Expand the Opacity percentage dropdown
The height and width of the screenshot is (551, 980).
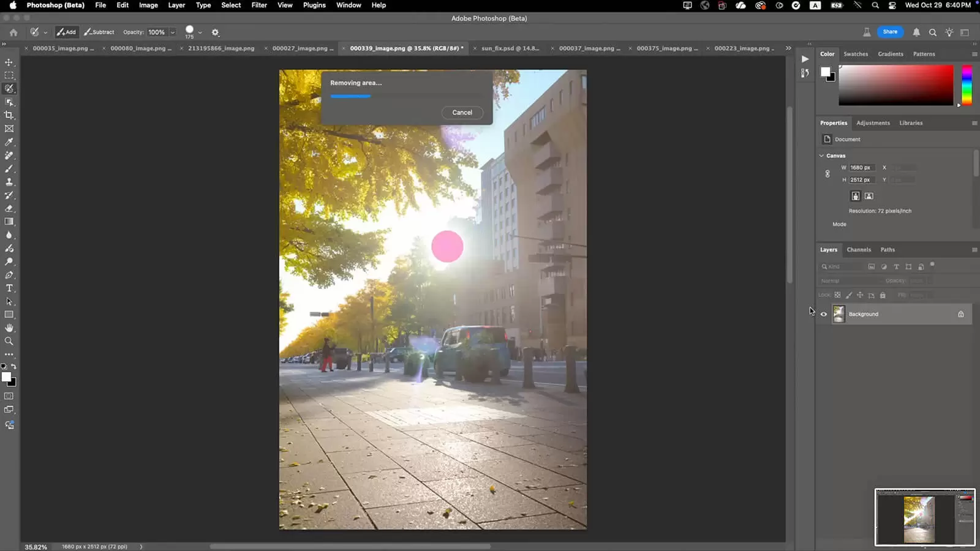tap(173, 32)
